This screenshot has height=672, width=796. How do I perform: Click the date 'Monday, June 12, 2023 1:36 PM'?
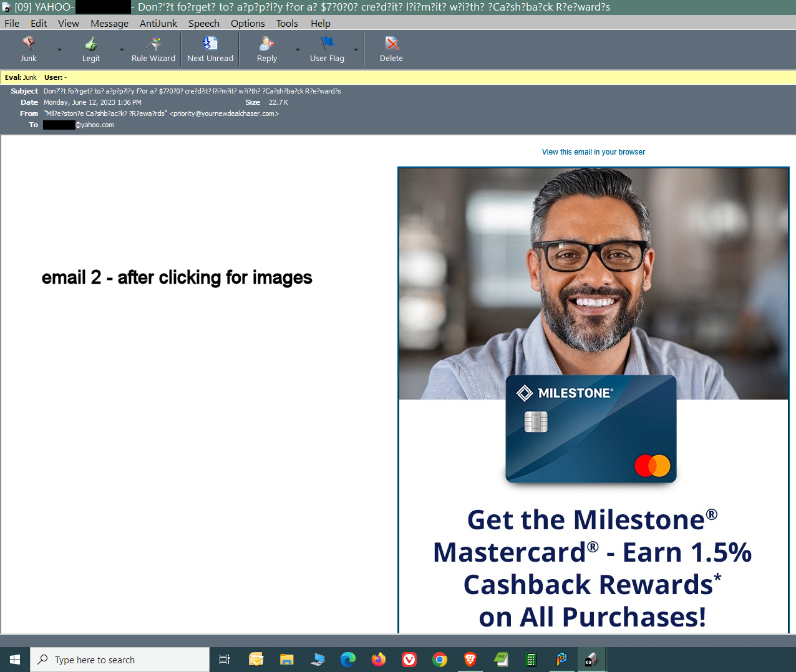point(92,102)
